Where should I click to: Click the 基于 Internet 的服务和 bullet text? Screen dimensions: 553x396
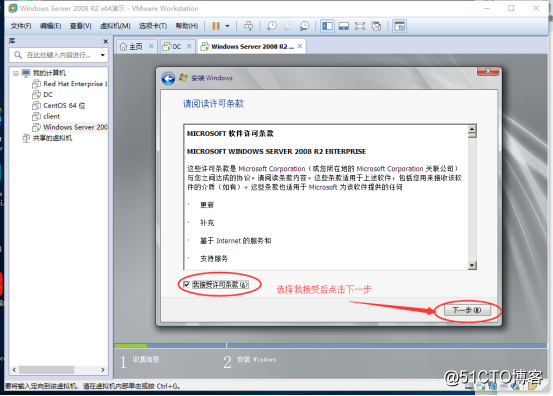click(236, 241)
